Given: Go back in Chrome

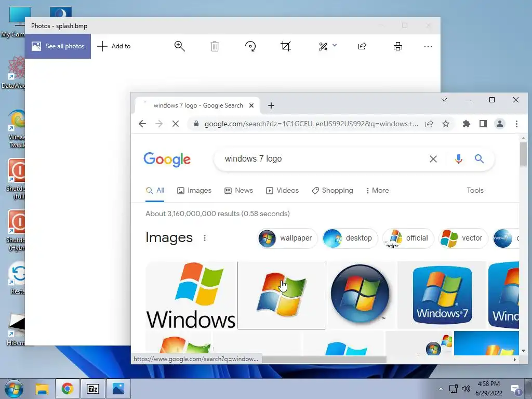Looking at the screenshot, I should (142, 124).
